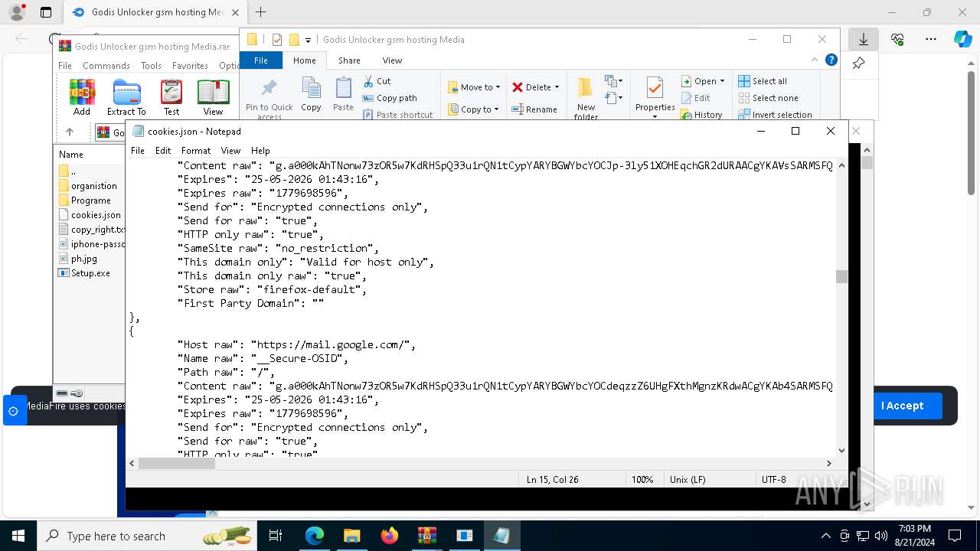Click the Add icon in WinRAR toolbar
Screen dimensions: 980x551
coord(82,98)
